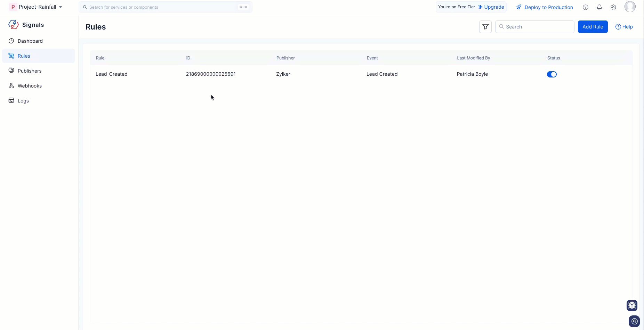The height and width of the screenshot is (330, 644).
Task: Open the filter rules icon
Action: pyautogui.click(x=485, y=27)
